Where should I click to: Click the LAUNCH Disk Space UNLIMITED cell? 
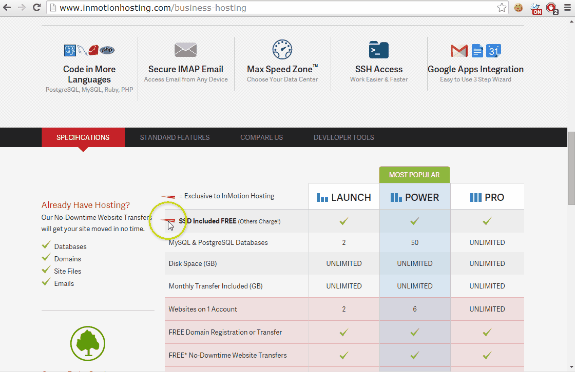coord(344,263)
